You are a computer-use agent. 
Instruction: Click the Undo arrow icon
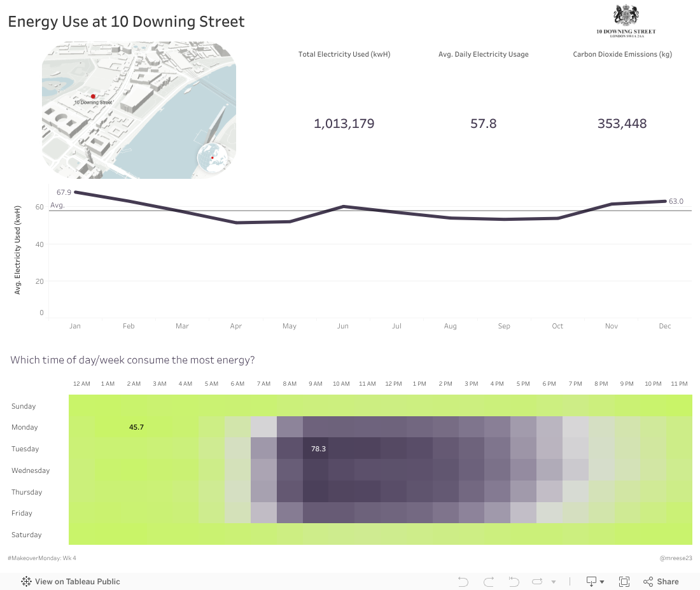click(463, 582)
